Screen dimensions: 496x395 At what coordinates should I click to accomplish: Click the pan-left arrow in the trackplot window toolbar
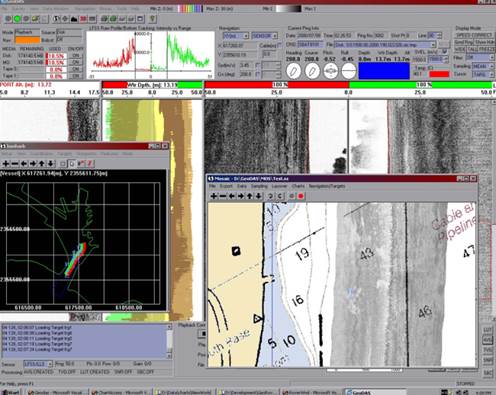(x=24, y=164)
